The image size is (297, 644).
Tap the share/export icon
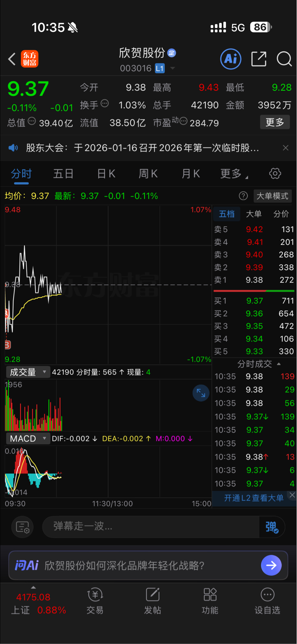(259, 59)
